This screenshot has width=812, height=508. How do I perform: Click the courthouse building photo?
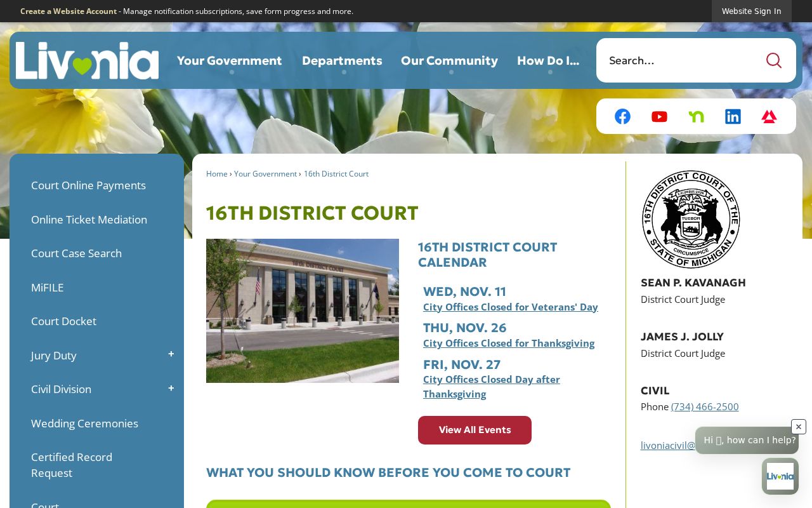click(x=303, y=311)
